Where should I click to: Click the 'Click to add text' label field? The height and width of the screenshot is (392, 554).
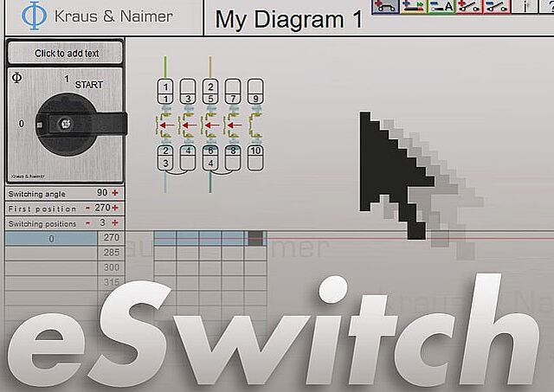pos(66,54)
